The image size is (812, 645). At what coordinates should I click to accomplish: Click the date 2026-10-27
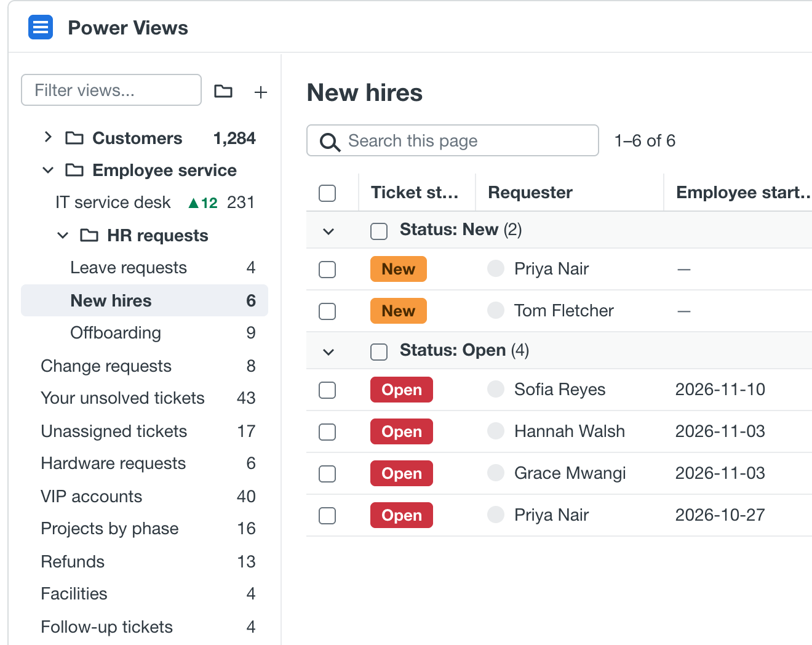720,515
